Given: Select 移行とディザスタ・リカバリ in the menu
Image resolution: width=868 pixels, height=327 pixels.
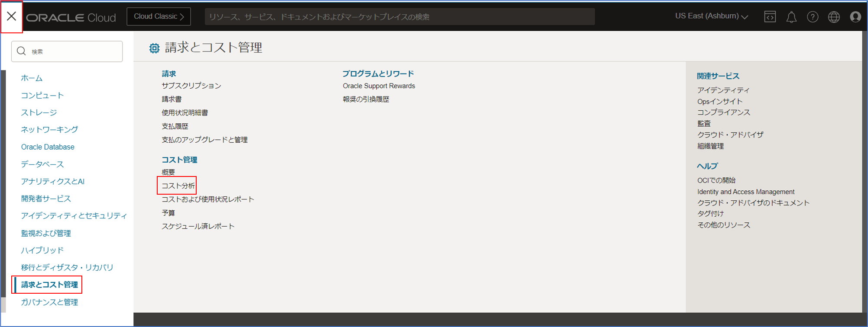Looking at the screenshot, I should tap(67, 267).
